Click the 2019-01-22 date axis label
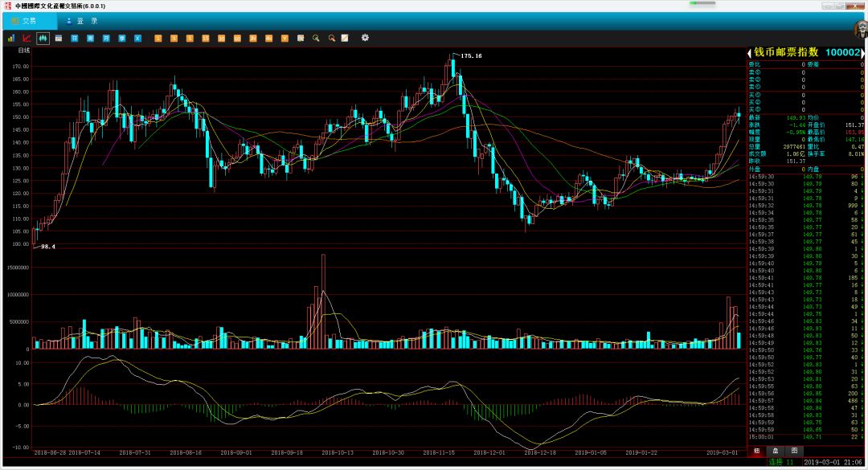868x470 pixels. point(641,453)
